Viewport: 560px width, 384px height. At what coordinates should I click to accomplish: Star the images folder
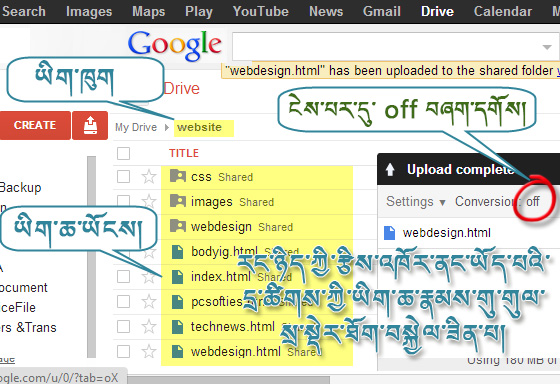tap(149, 201)
